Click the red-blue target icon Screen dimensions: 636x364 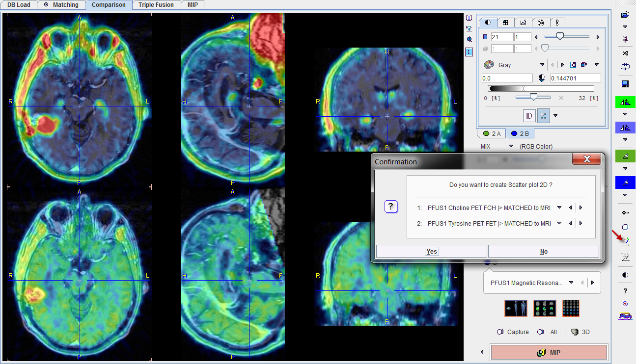[x=625, y=303]
